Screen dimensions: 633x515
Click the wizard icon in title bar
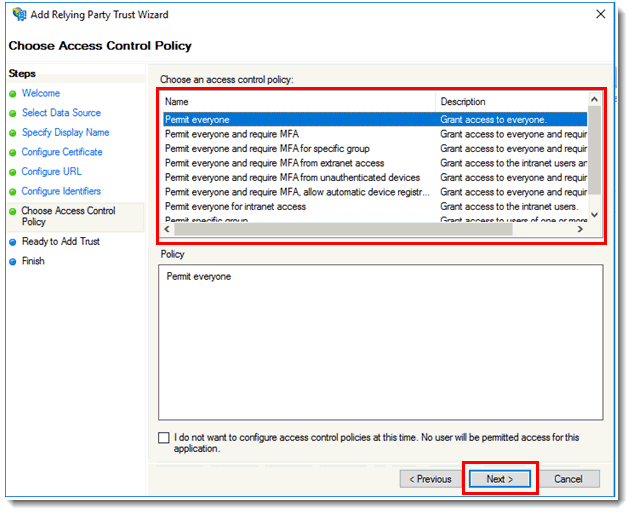pos(19,15)
